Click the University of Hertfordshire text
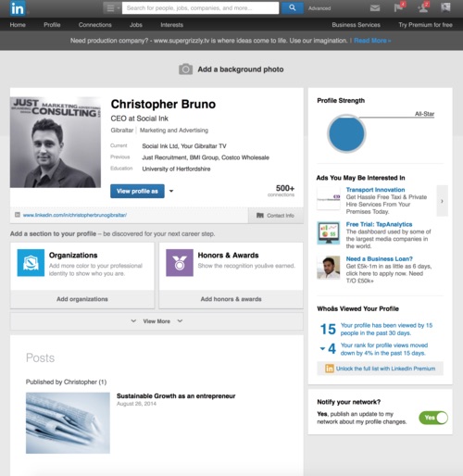The height and width of the screenshot is (476, 463). pos(176,169)
